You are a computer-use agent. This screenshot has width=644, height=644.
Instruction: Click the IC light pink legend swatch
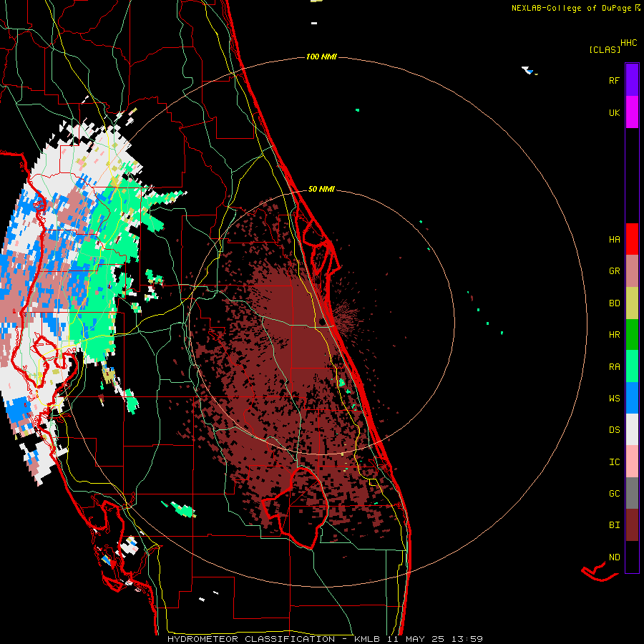[632, 462]
